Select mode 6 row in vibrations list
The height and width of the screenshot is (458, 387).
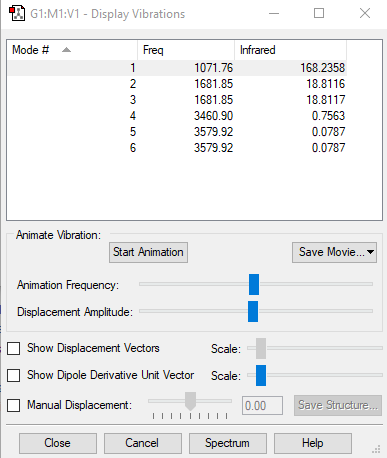tap(177, 148)
